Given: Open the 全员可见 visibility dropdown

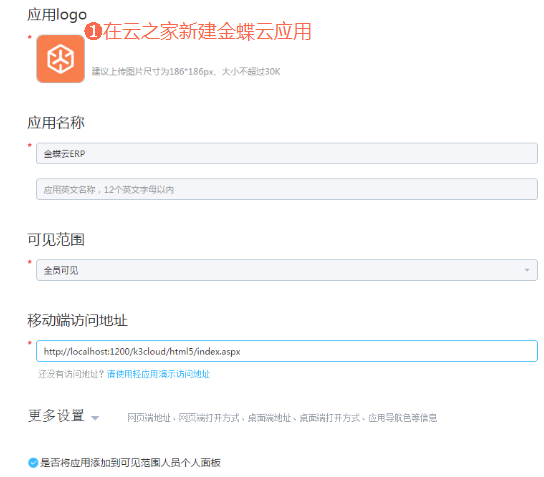Looking at the screenshot, I should click(287, 270).
